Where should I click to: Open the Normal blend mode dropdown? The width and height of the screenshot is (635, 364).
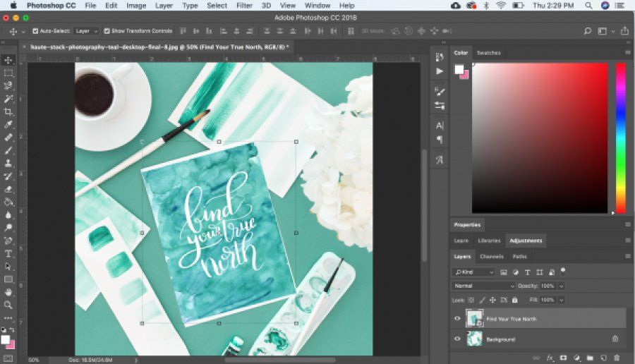(x=483, y=286)
